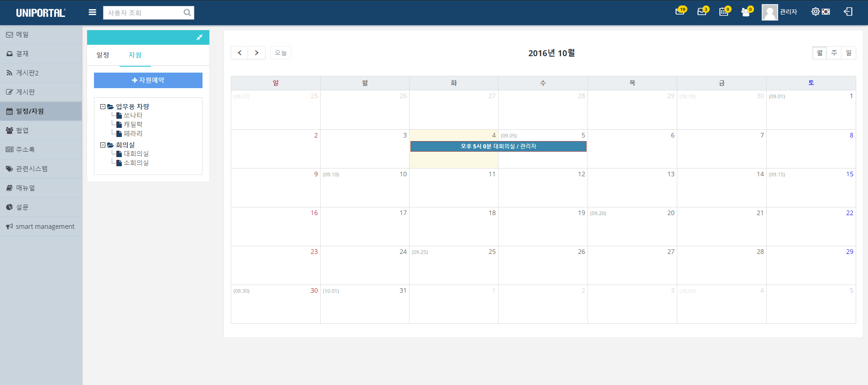Open 게시판2 in the sidebar
This screenshot has width=868, height=385.
pos(41,73)
